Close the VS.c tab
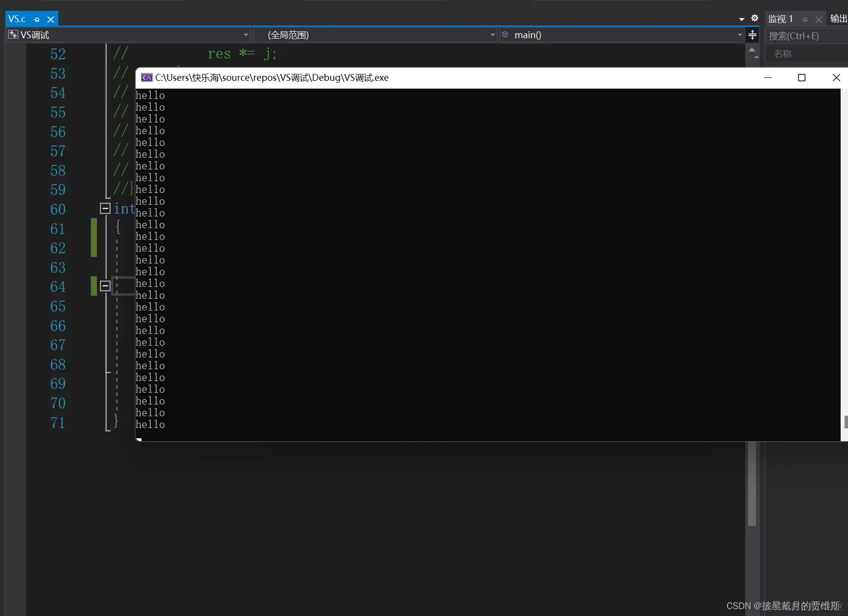Viewport: 848px width, 616px height. [x=50, y=20]
